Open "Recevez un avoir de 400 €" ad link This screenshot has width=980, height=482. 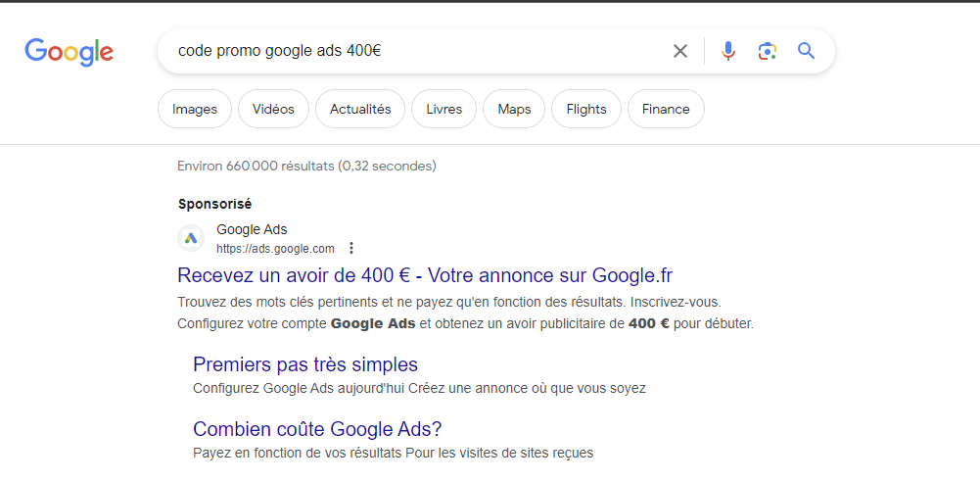pyautogui.click(x=425, y=275)
